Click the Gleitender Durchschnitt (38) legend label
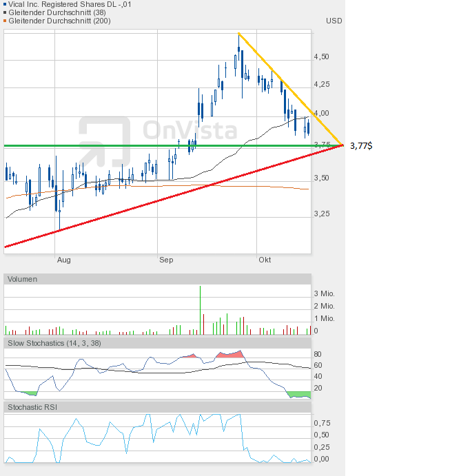This screenshot has width=470, height=476. [58, 12]
